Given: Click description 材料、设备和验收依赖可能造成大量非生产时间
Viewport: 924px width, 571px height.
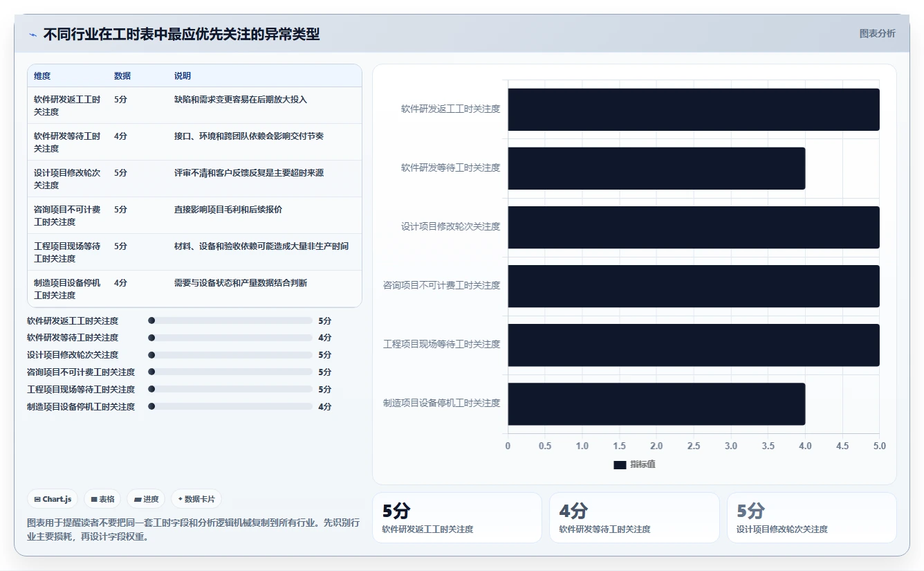Looking at the screenshot, I should coord(261,246).
